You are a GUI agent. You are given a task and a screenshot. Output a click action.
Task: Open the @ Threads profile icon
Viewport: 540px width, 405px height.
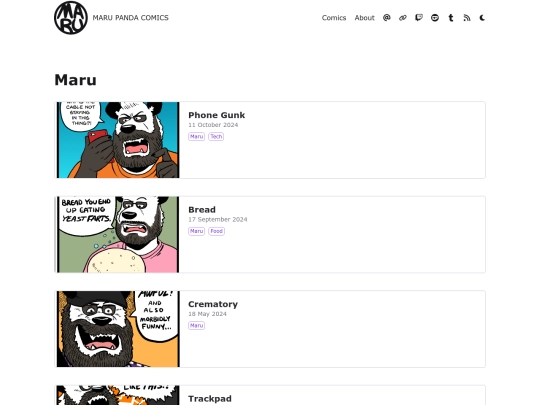(x=387, y=18)
